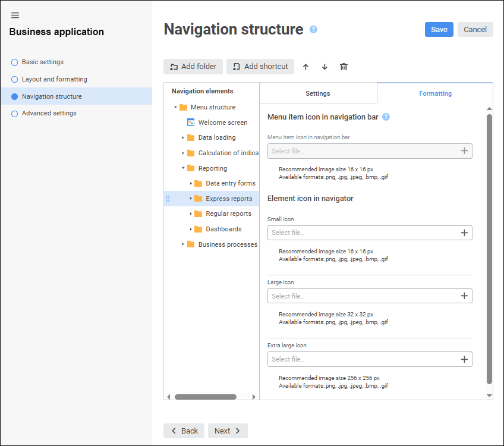Select the Advanced settings step
Viewport: 504px width, 446px height.
point(49,114)
